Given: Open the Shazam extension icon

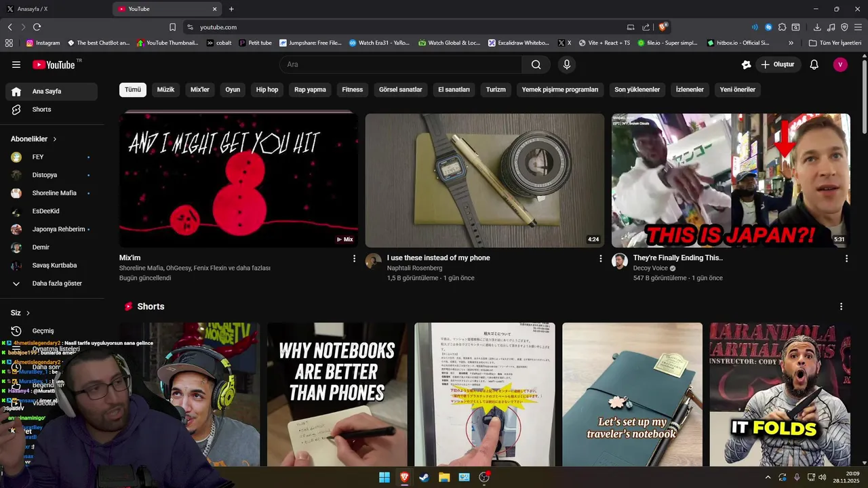Looking at the screenshot, I should click(768, 27).
